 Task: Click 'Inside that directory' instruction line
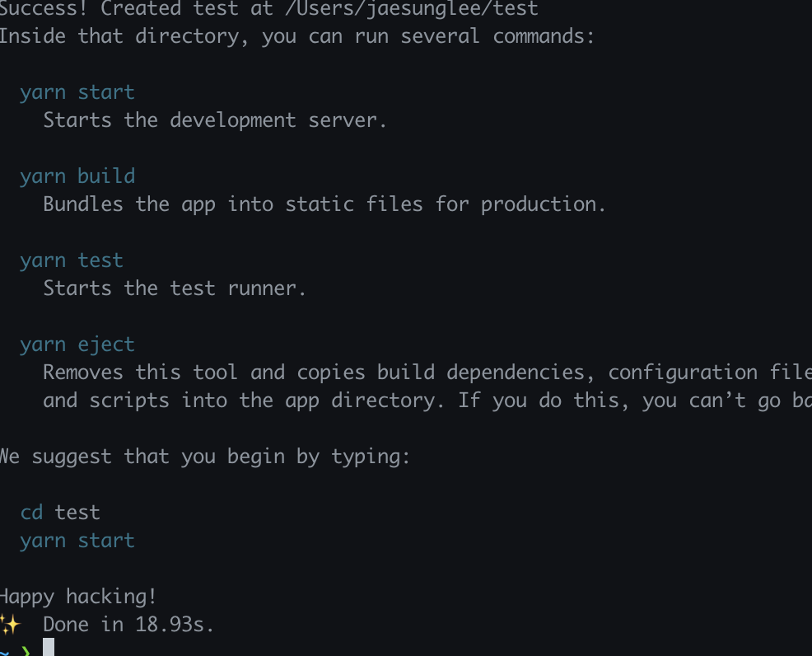[296, 37]
